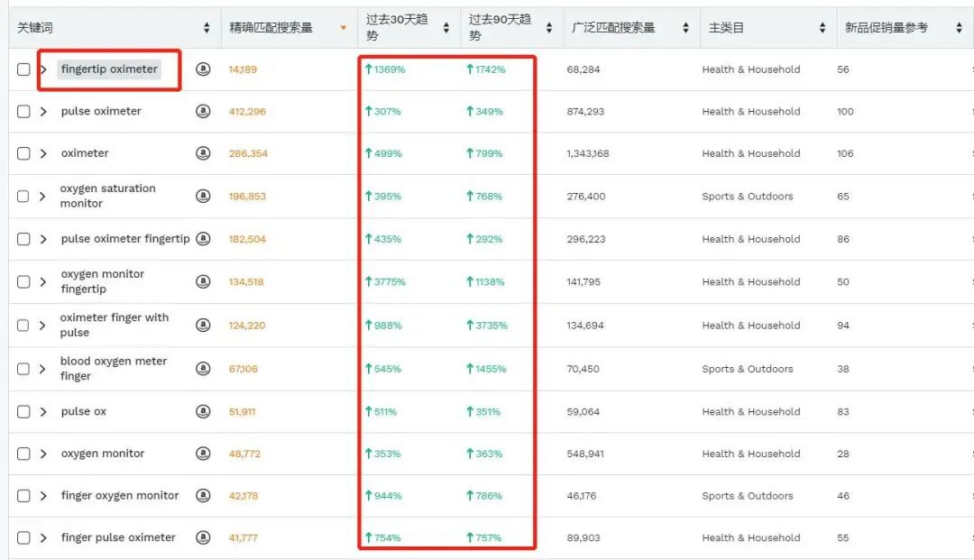The height and width of the screenshot is (560, 974).
Task: Click the Amazon icon beside fingertip oximeter
Action: coord(203,69)
